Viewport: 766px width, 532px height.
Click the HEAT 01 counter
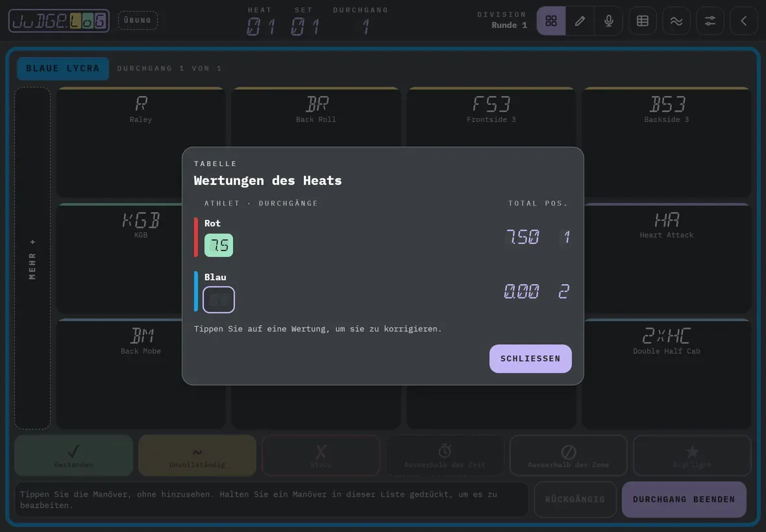[x=260, y=21]
